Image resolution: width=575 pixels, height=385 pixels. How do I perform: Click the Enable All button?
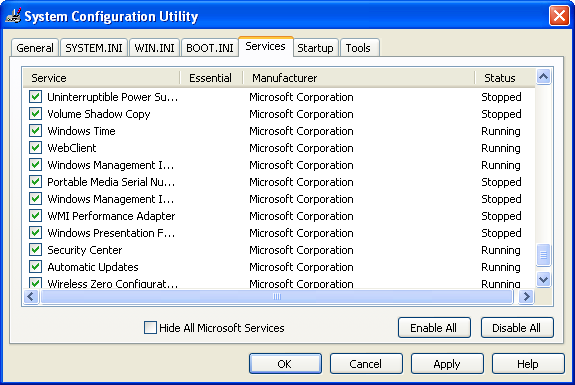(434, 327)
